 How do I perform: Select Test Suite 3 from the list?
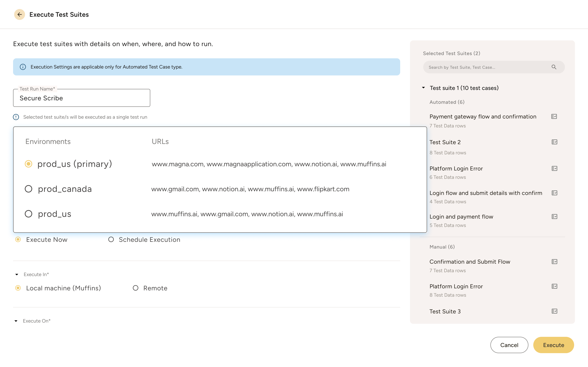[x=445, y=311]
